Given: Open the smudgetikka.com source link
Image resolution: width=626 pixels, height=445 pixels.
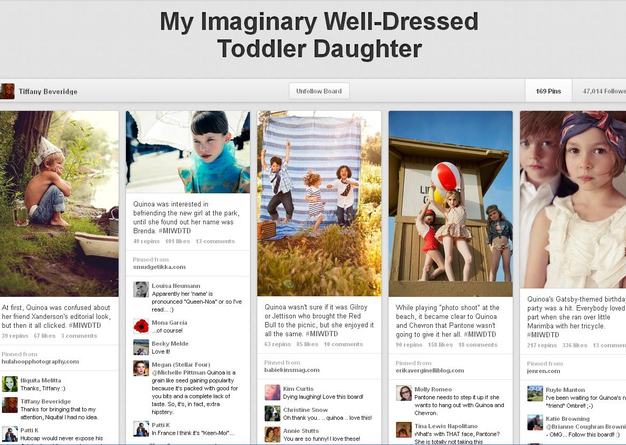Looking at the screenshot, I should pyautogui.click(x=159, y=267).
